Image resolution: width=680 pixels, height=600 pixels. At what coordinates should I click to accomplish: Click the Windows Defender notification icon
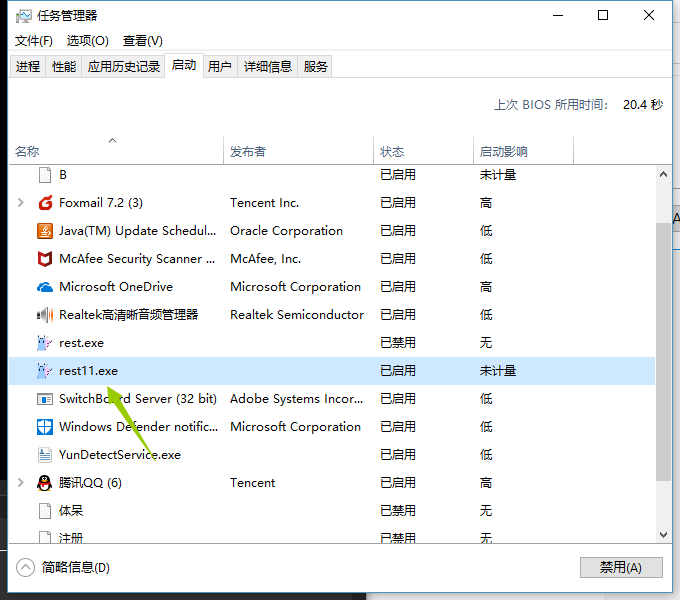45,427
